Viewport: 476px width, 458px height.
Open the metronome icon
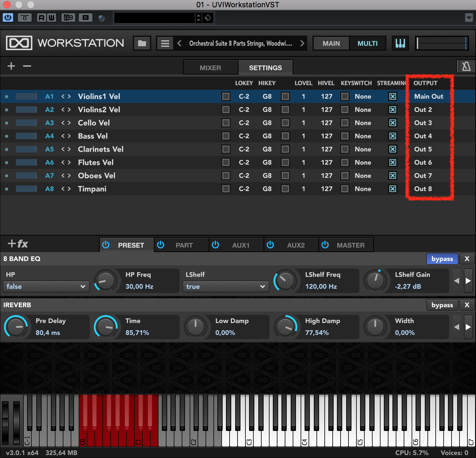coord(466,66)
